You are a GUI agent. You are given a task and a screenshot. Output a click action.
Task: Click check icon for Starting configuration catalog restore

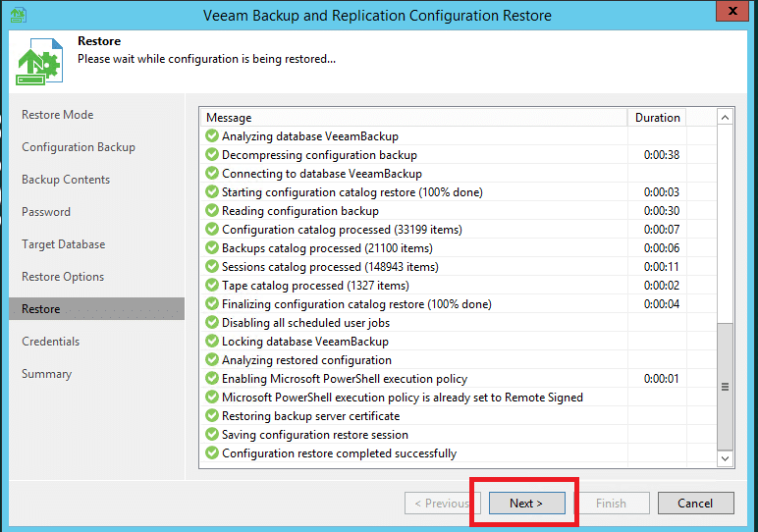[212, 191]
